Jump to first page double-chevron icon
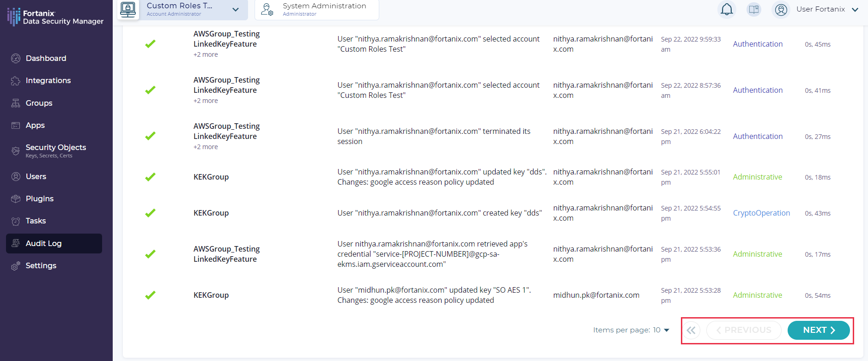 (691, 330)
